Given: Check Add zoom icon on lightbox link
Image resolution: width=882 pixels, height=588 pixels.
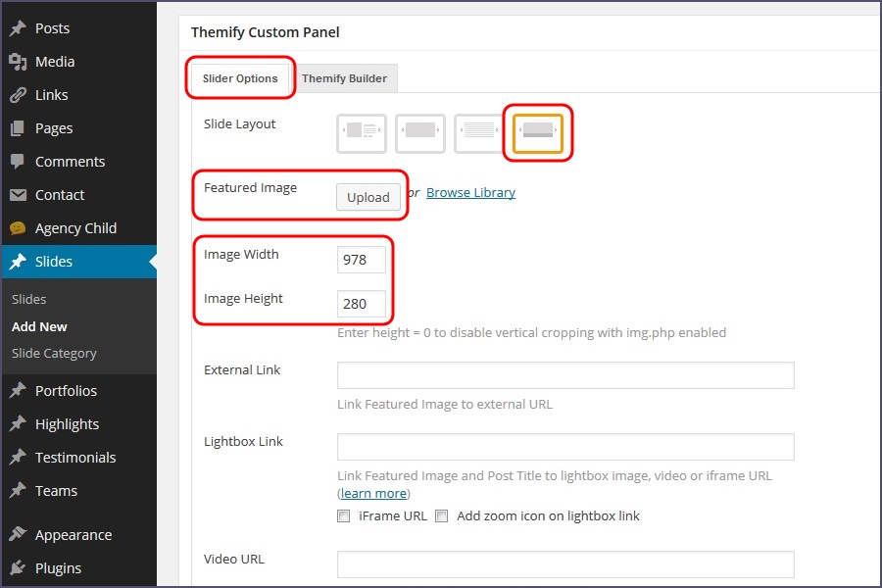Looking at the screenshot, I should pos(442,515).
